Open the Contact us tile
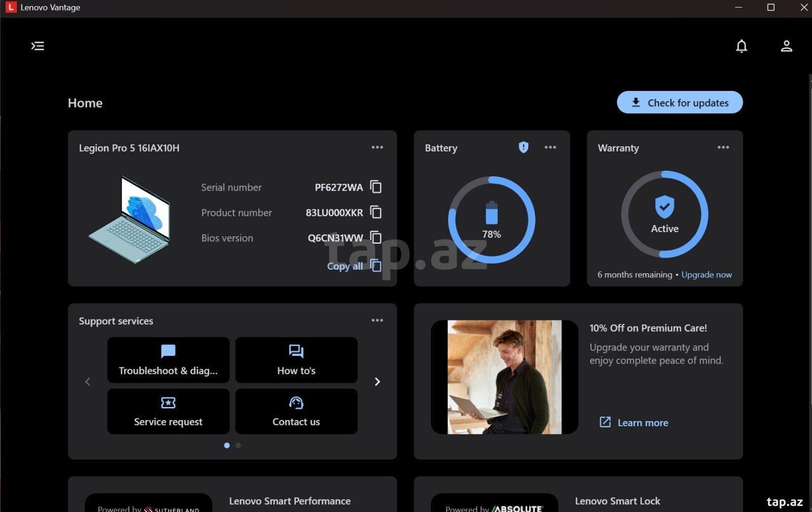 296,411
